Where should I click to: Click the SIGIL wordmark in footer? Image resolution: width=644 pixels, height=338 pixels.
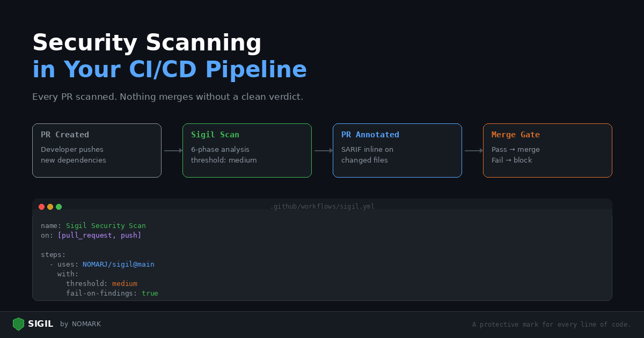click(41, 324)
